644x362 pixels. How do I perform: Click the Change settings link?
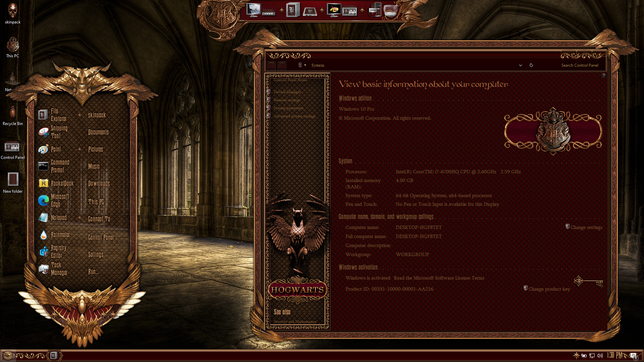(586, 227)
